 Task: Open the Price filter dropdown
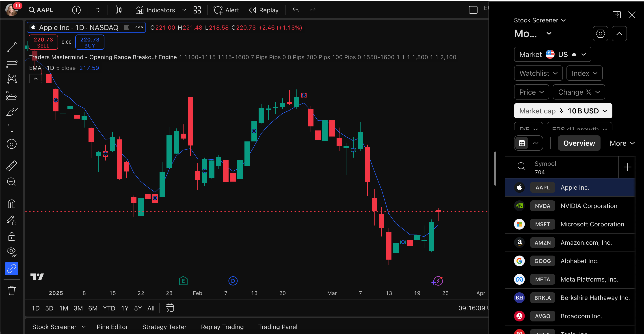[x=532, y=92]
